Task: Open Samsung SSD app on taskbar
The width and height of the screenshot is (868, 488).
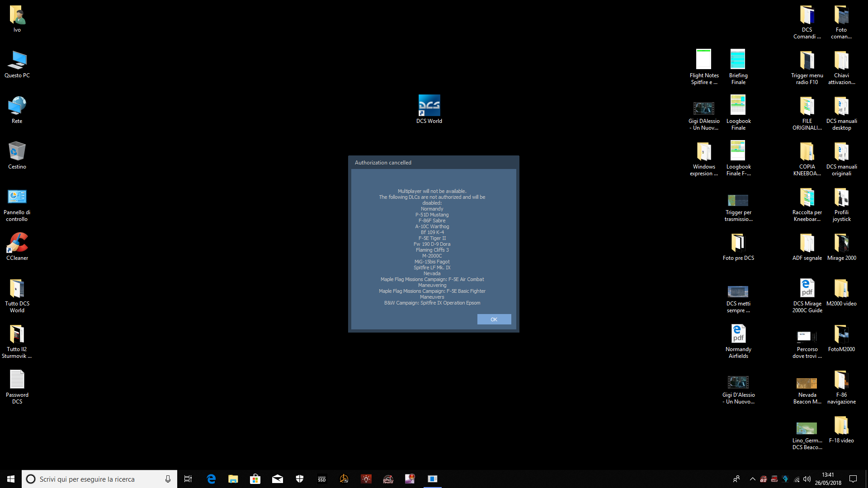Action: coord(322,479)
